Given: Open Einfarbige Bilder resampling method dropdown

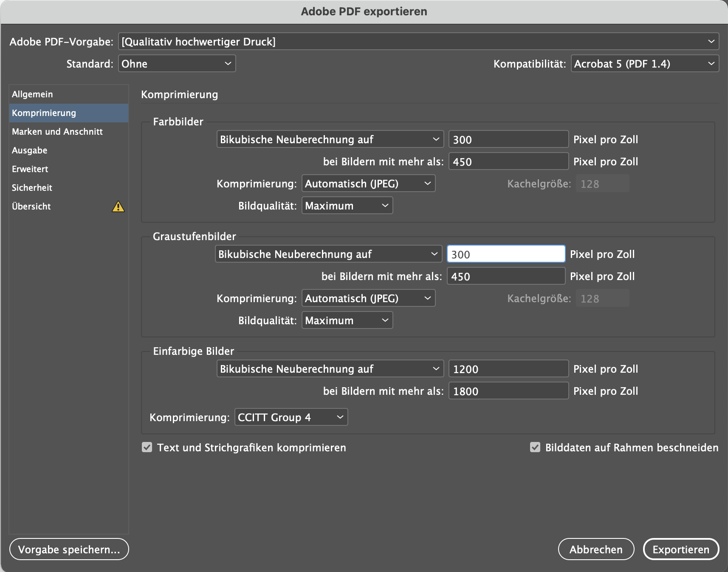Looking at the screenshot, I should click(x=330, y=369).
